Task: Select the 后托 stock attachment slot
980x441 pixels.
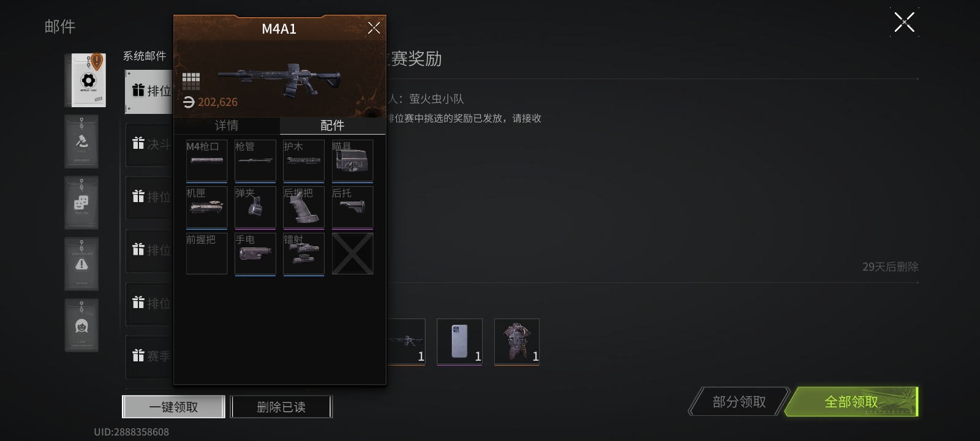Action: 352,208
